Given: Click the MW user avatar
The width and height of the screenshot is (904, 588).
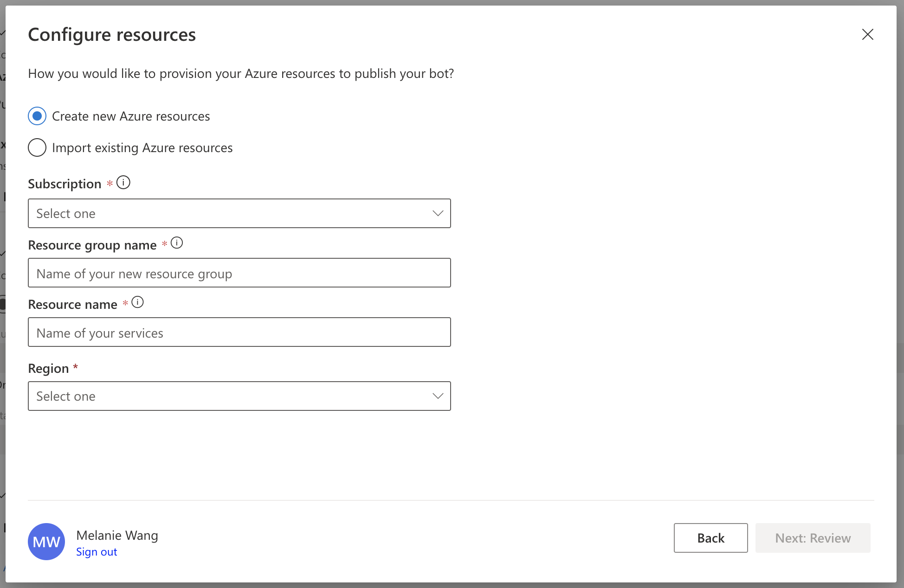Looking at the screenshot, I should (x=46, y=541).
